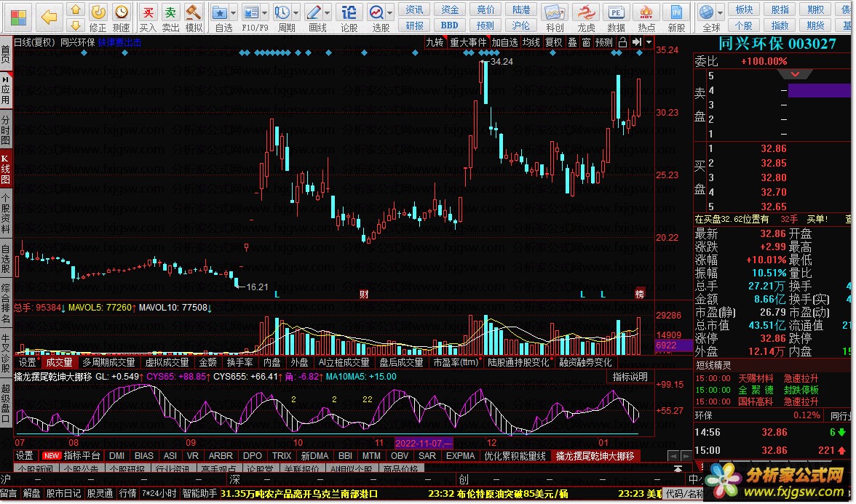This screenshot has width=856, height=504.
Task: Open the 全球 globe icon
Action: click(707, 12)
